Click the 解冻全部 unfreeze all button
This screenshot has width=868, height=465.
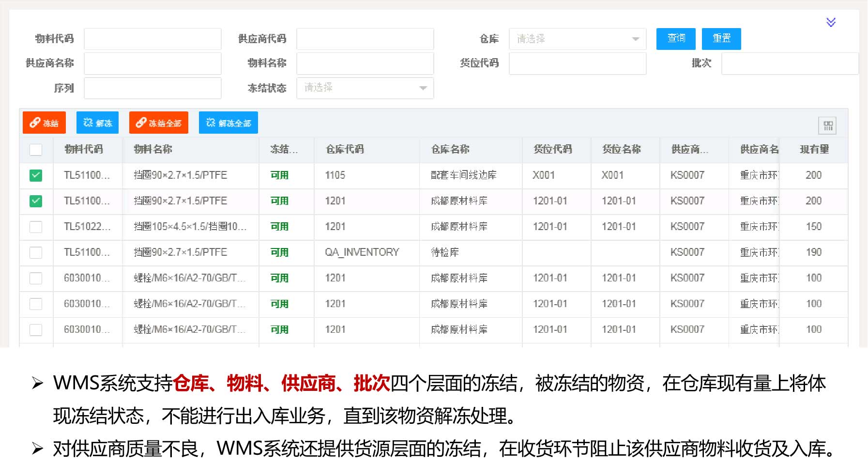tap(228, 123)
